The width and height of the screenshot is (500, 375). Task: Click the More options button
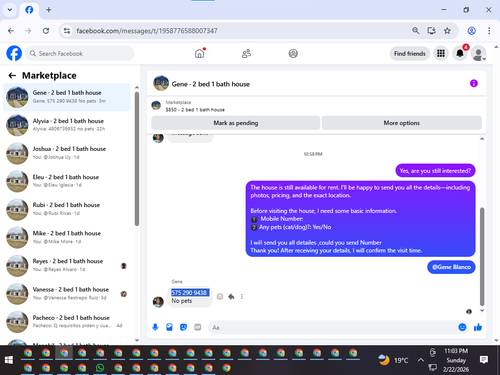coord(402,123)
